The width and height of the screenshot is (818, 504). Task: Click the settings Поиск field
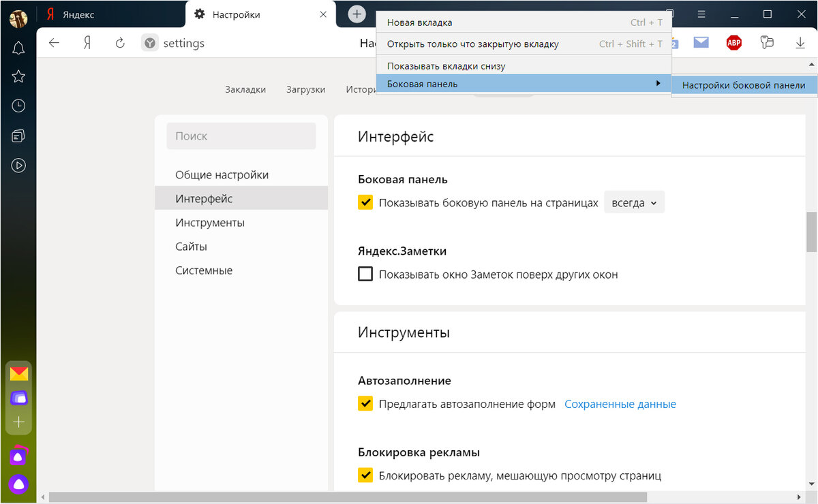point(241,136)
